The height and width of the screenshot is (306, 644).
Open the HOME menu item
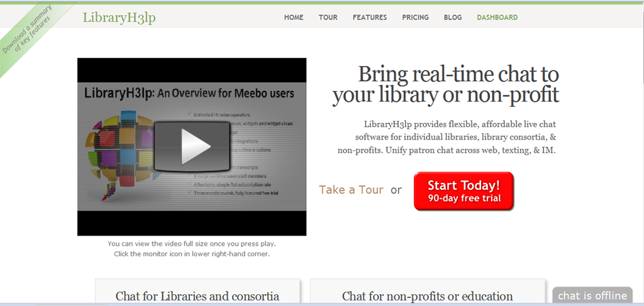[294, 17]
